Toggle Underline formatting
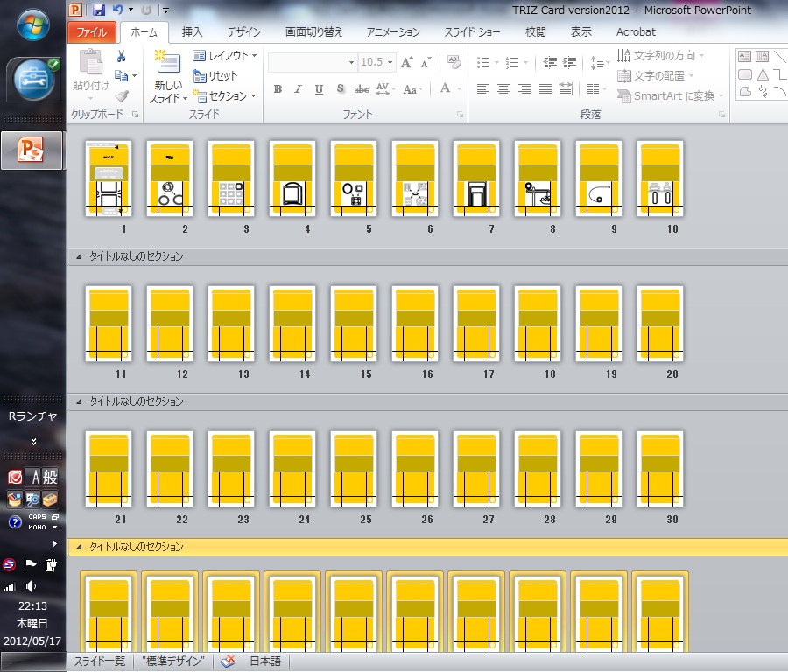Image resolution: width=788 pixels, height=672 pixels. tap(319, 89)
